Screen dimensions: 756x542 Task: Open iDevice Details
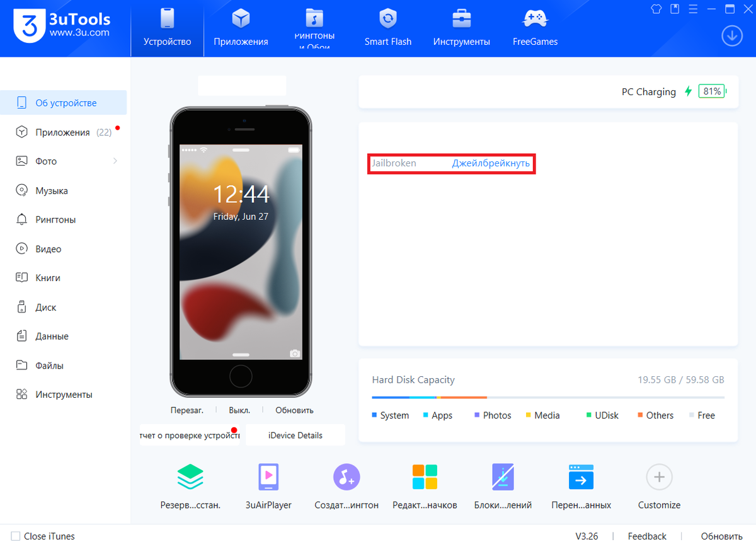click(x=295, y=435)
